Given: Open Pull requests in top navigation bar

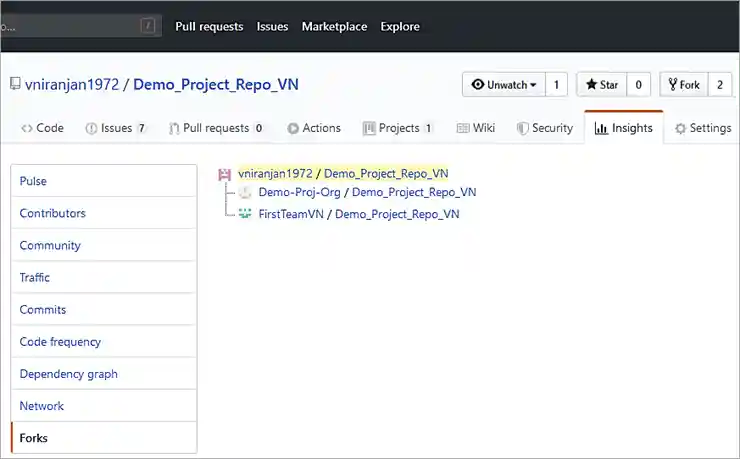Looking at the screenshot, I should pos(209,26).
